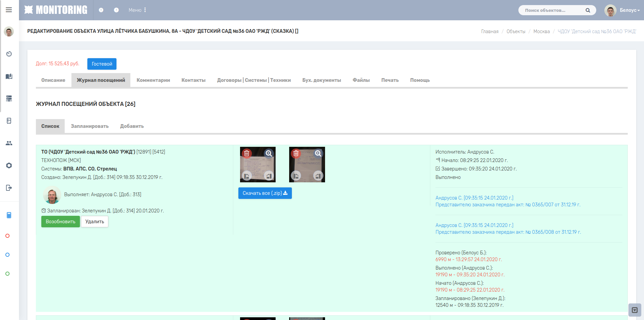Zoom into the second visit photo

[318, 153]
